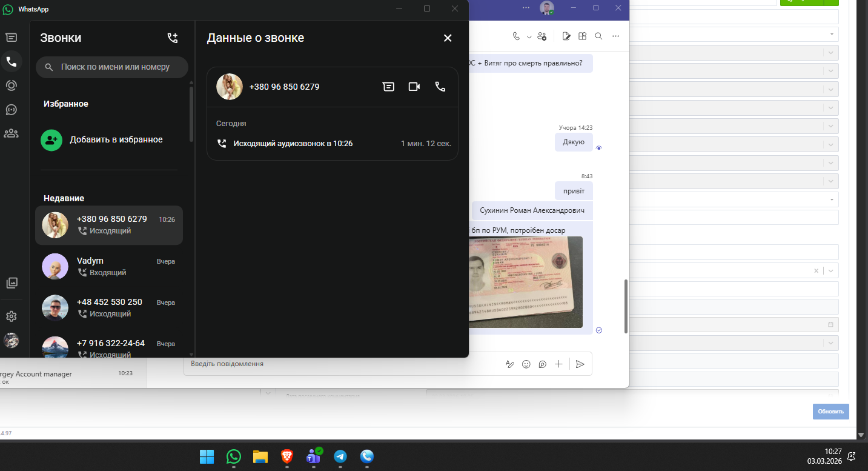Click "Добавить в избранное" in Favorites

coord(109,139)
